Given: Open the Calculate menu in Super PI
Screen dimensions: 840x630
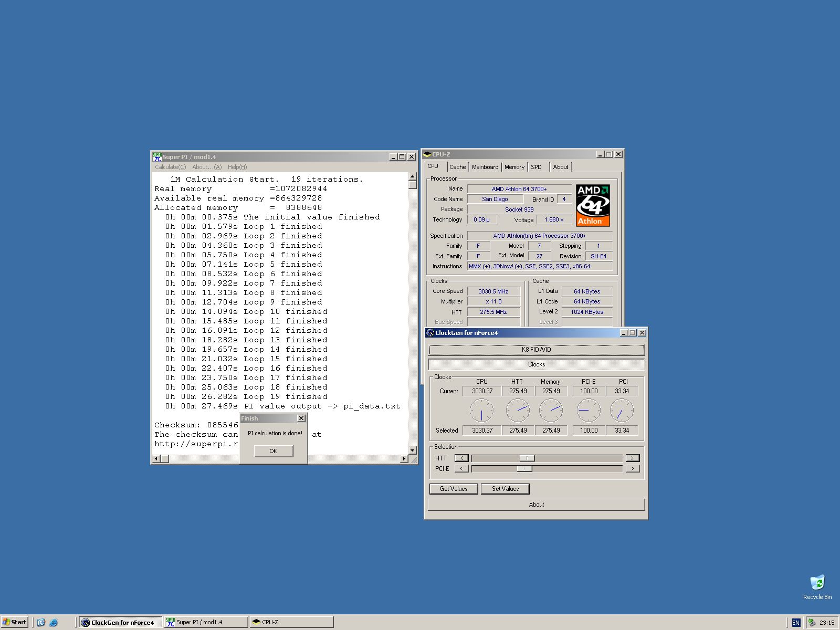Looking at the screenshot, I should [170, 167].
